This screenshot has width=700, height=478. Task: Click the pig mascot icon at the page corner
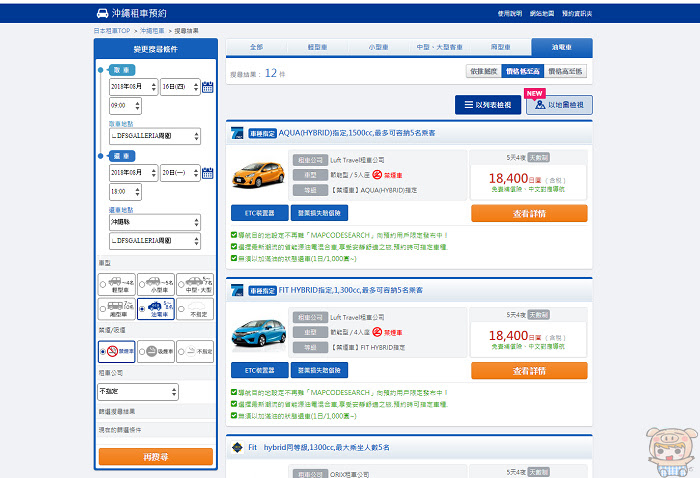pyautogui.click(x=671, y=452)
